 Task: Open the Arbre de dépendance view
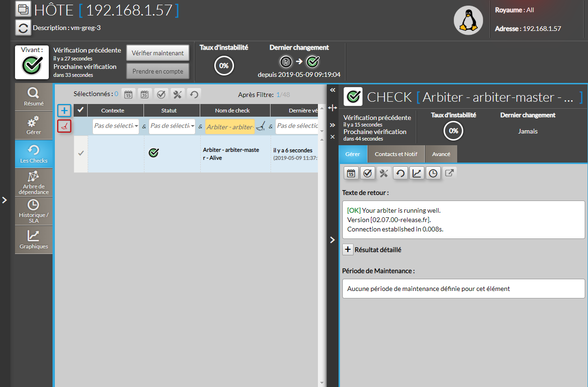click(x=34, y=182)
